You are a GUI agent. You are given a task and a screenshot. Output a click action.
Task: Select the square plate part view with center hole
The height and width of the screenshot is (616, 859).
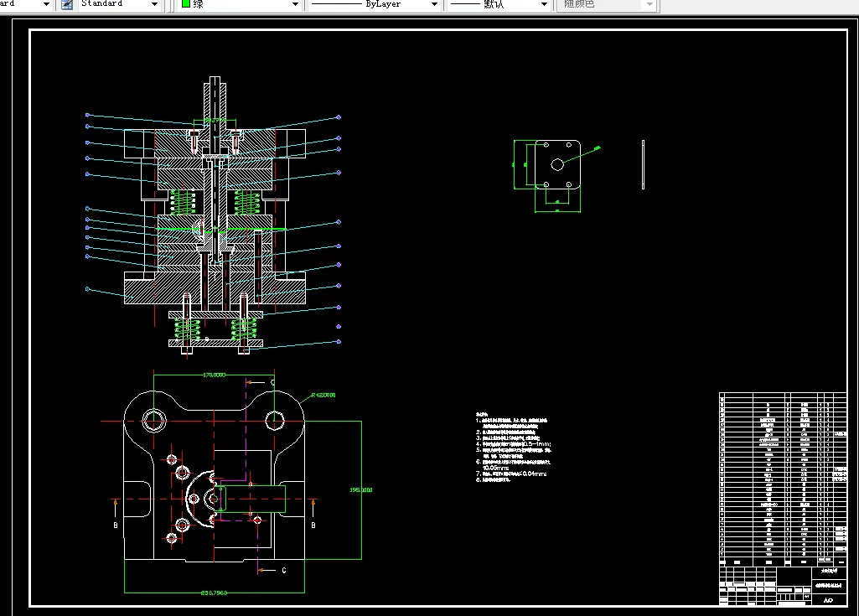557,164
